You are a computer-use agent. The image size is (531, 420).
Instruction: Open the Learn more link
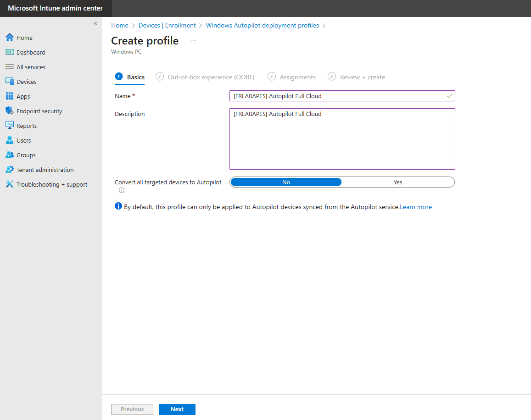415,207
